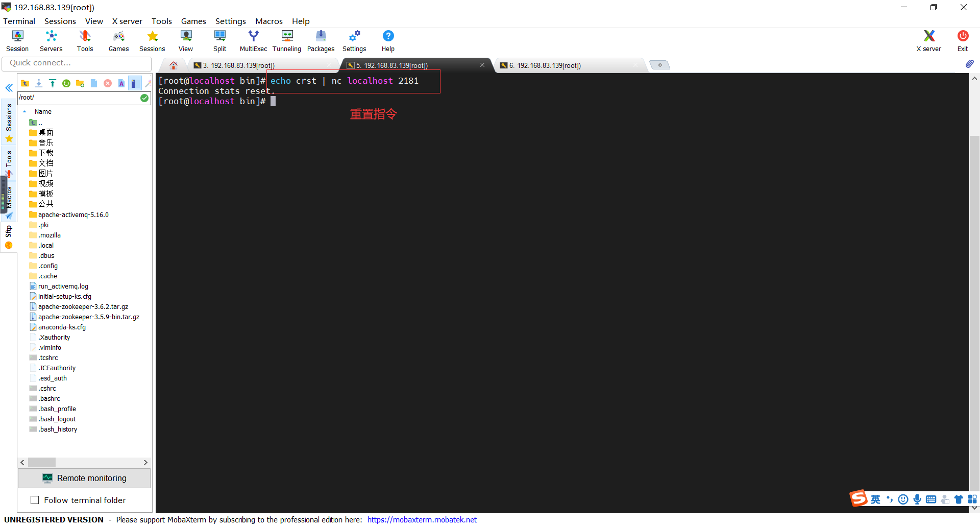
Task: Open the Sogou toolbox grid icon
Action: [972, 499]
